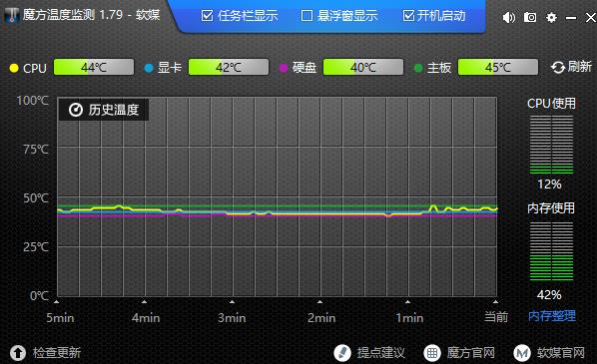Open settings via the gear icon
The height and width of the screenshot is (364, 597).
(551, 17)
